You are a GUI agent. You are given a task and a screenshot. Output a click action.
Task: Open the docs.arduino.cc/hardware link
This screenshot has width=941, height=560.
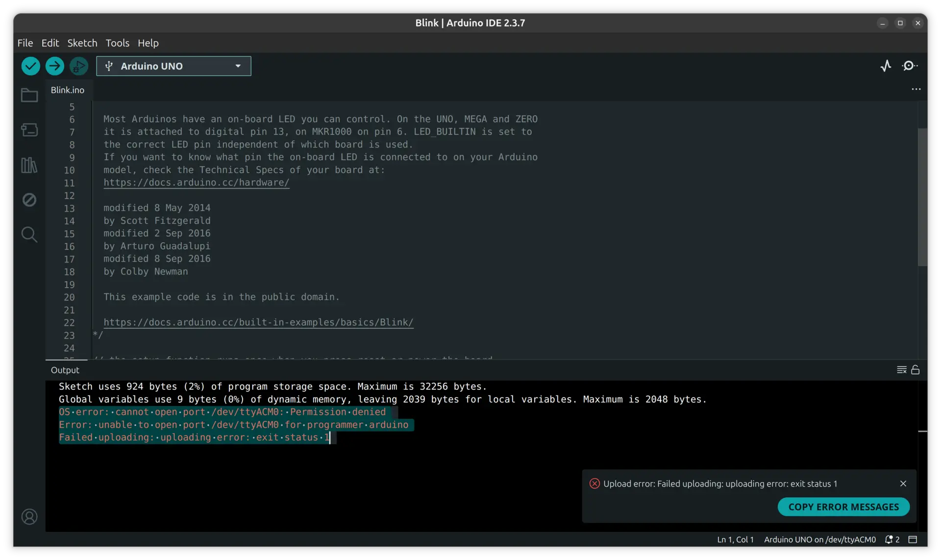tap(197, 183)
